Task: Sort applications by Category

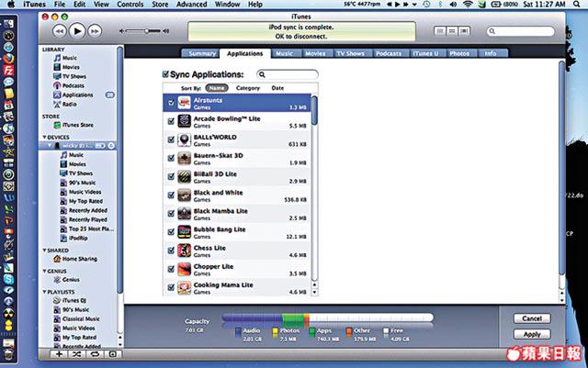Action: click(x=248, y=88)
